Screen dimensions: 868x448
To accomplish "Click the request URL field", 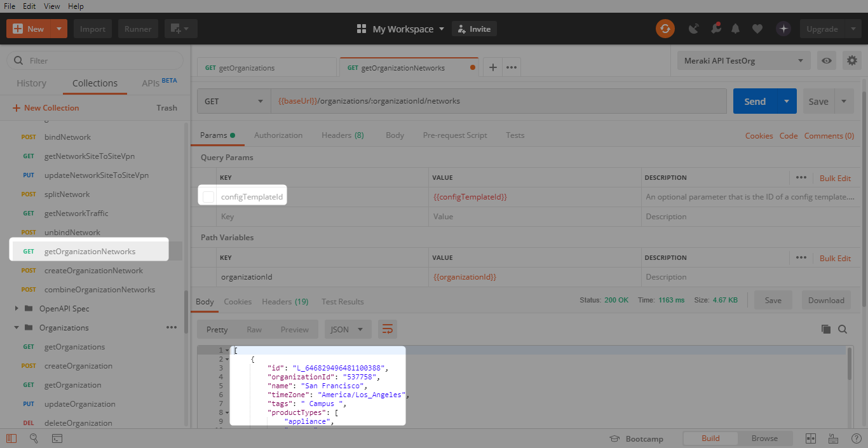I will 499,101.
